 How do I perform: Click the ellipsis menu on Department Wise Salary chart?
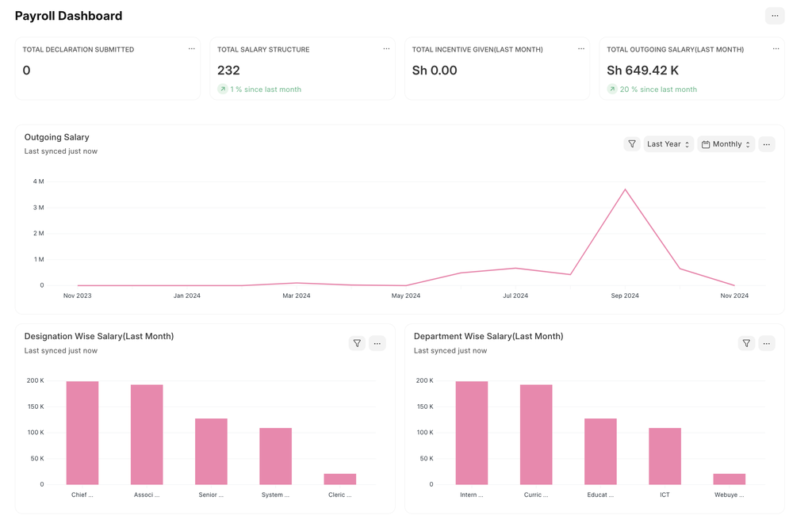click(x=766, y=343)
